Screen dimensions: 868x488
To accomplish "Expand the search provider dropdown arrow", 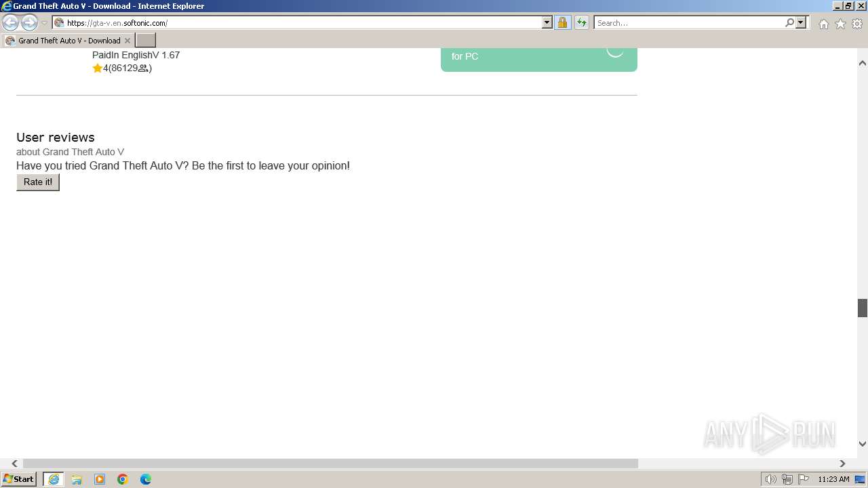I will (x=801, y=23).
